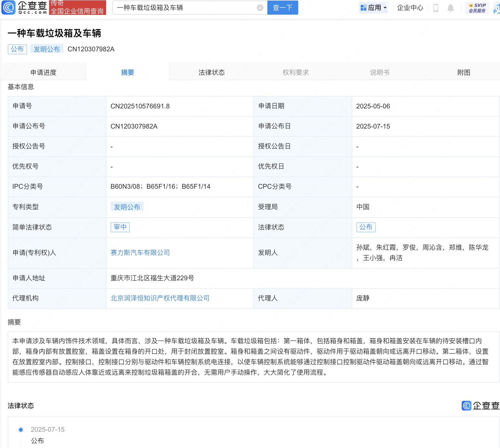Open the 赛力斯汽车有限公司 applicant link
Screen dimensions: 500x448
(140, 252)
